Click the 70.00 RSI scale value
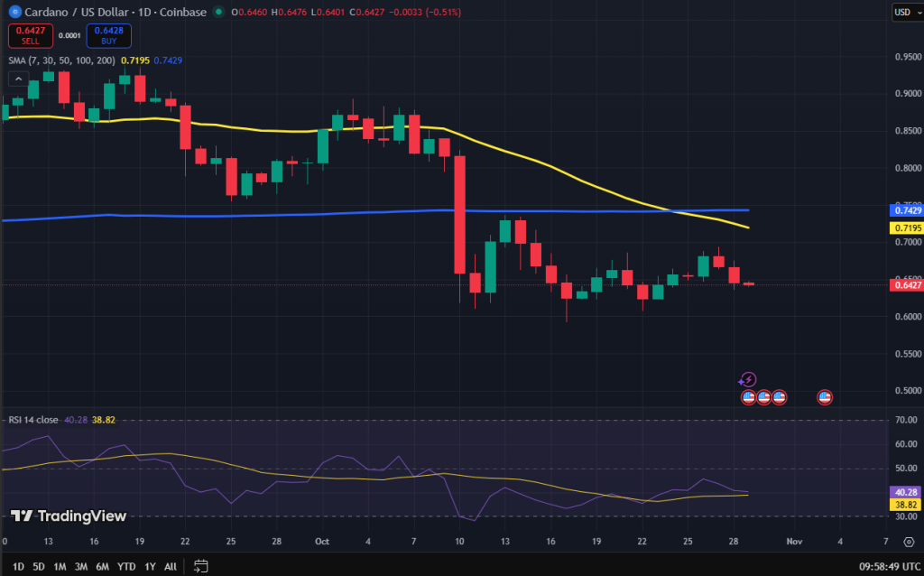The height and width of the screenshot is (576, 924). [907, 420]
